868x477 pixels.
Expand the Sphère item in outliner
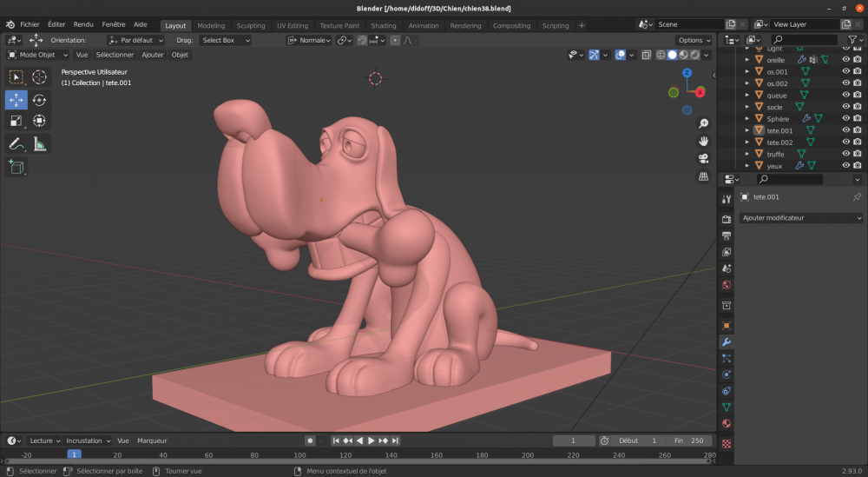click(746, 118)
